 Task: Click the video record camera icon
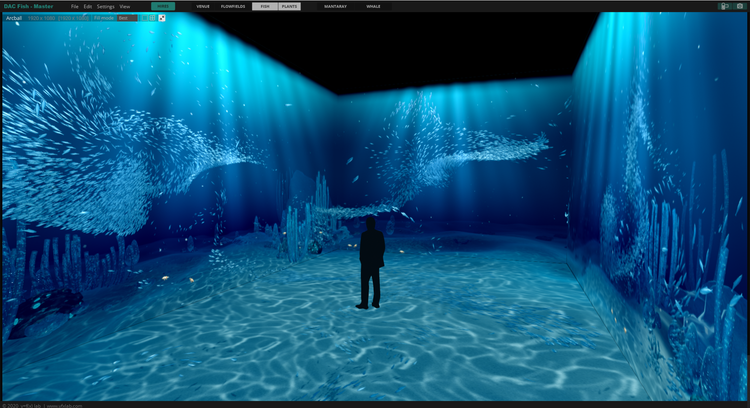[x=724, y=6]
